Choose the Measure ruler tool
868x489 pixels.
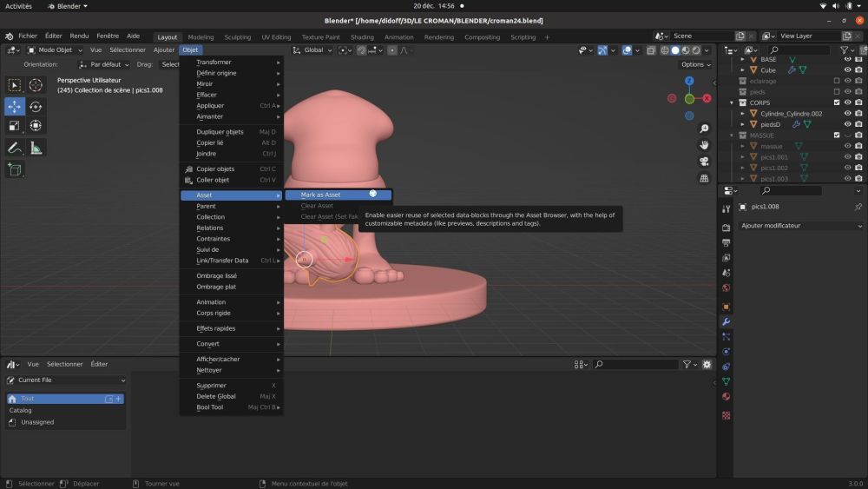click(36, 148)
